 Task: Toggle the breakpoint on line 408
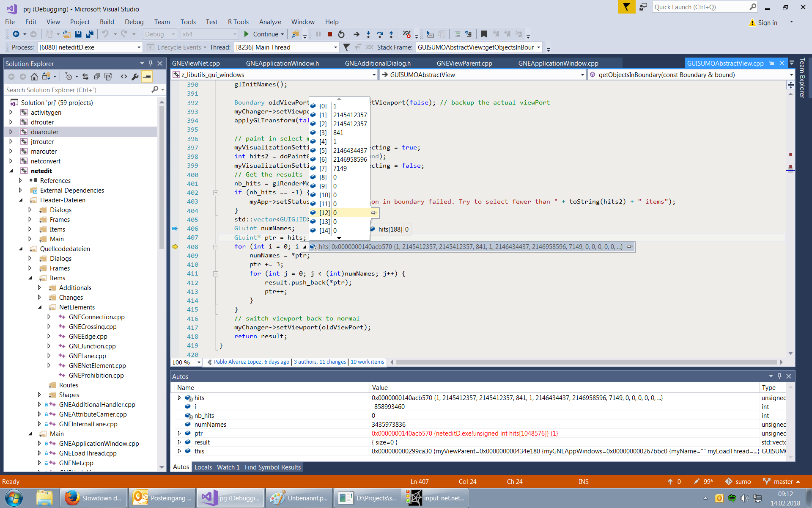point(175,246)
